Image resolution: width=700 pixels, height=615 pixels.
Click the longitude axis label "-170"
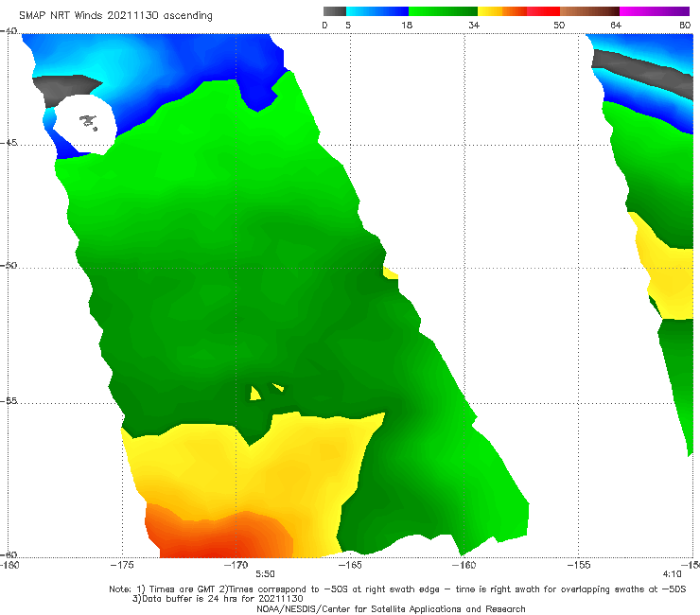coord(236,565)
